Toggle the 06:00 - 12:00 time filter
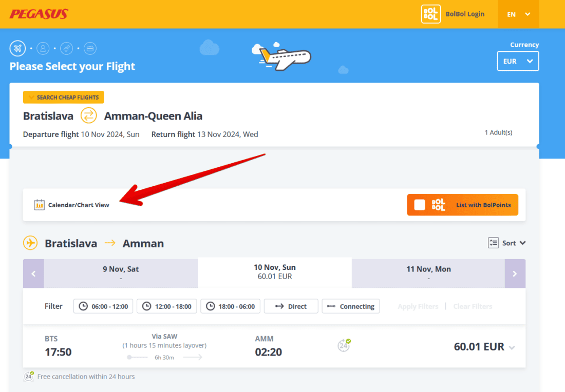This screenshot has width=565, height=392. coord(103,306)
